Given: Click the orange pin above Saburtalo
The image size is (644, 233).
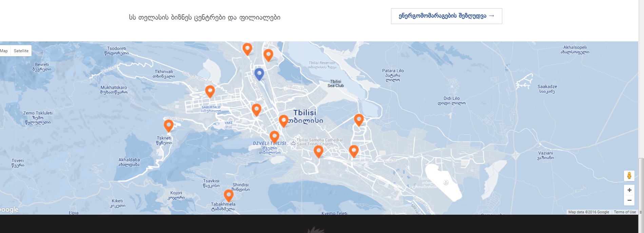Looking at the screenshot, I should click(210, 91).
